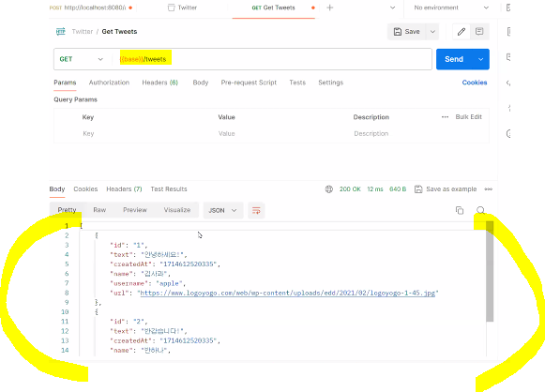Image resolution: width=545 pixels, height=392 pixels.
Task: Open the JSON format dropdown
Action: coord(223,211)
